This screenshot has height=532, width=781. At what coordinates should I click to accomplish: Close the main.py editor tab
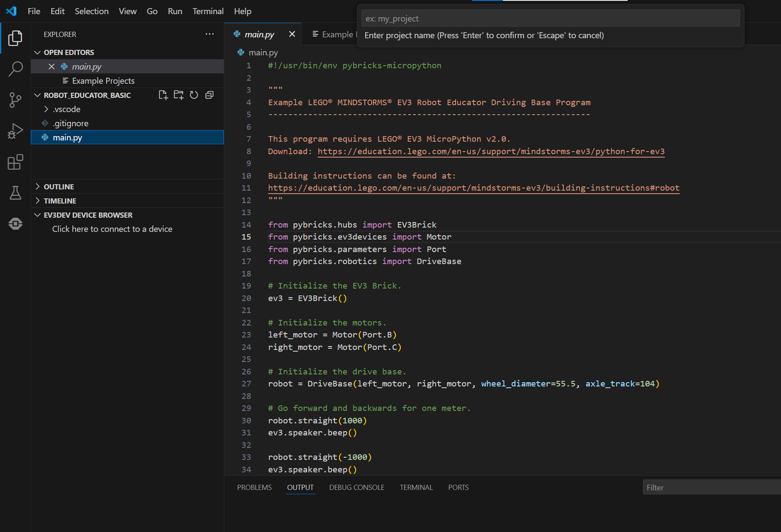click(x=292, y=34)
